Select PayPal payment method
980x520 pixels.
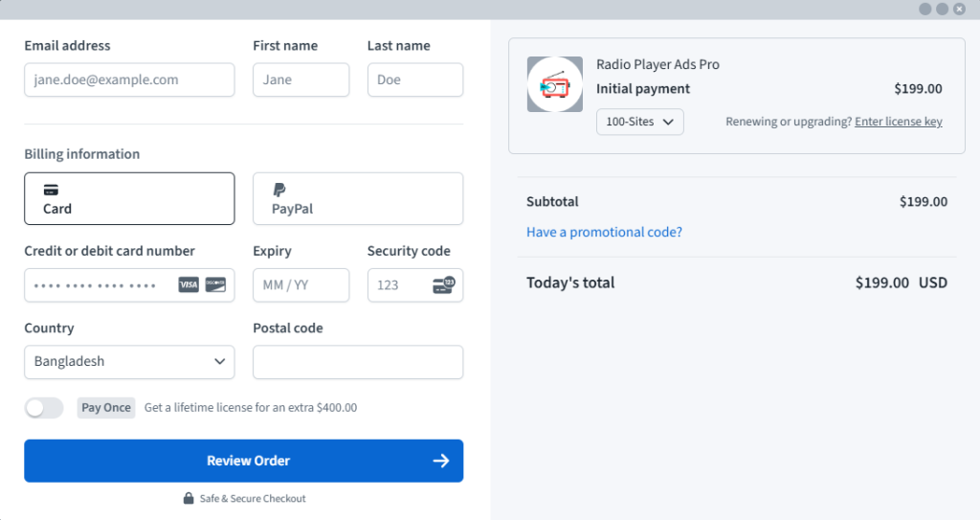(x=358, y=198)
